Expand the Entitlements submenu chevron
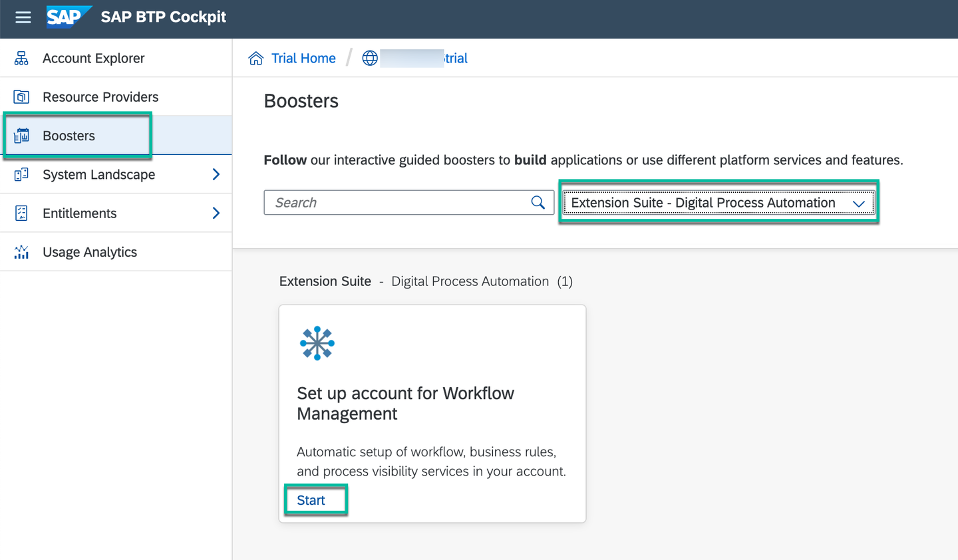 pos(216,213)
